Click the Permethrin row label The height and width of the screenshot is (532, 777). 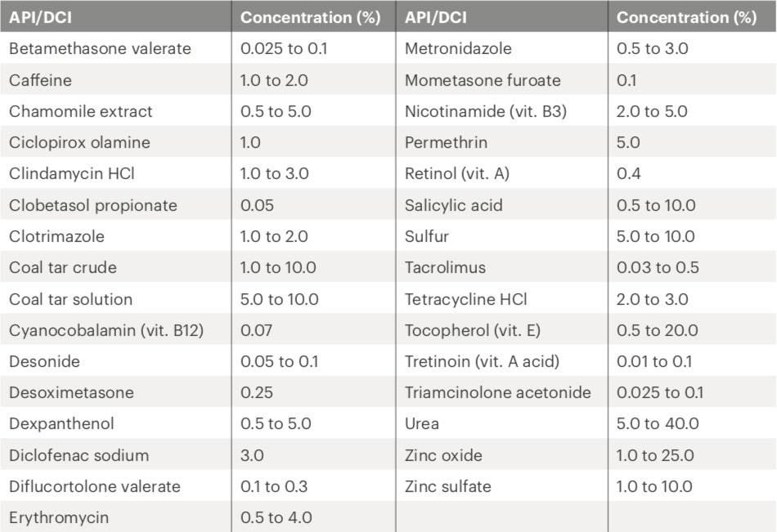coord(446,142)
